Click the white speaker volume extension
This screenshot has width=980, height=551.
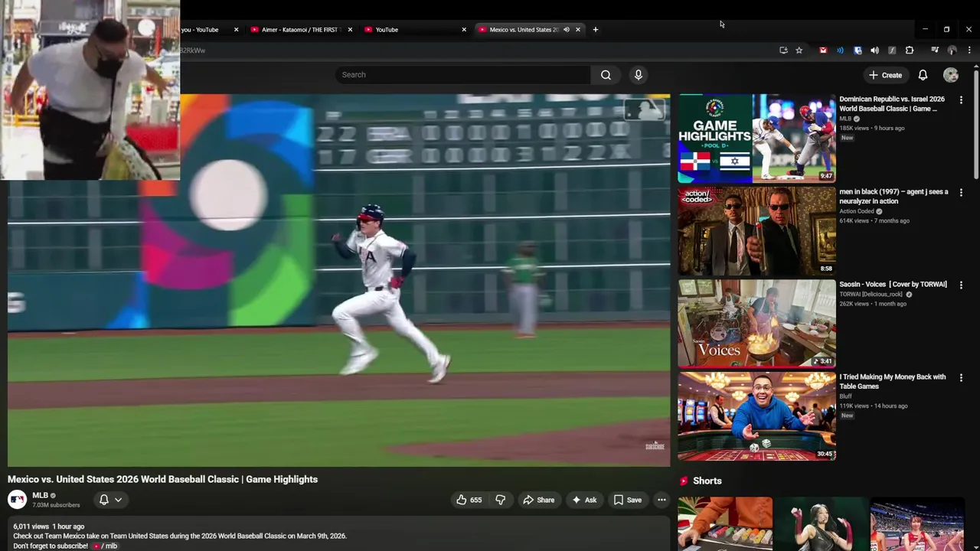(x=874, y=51)
